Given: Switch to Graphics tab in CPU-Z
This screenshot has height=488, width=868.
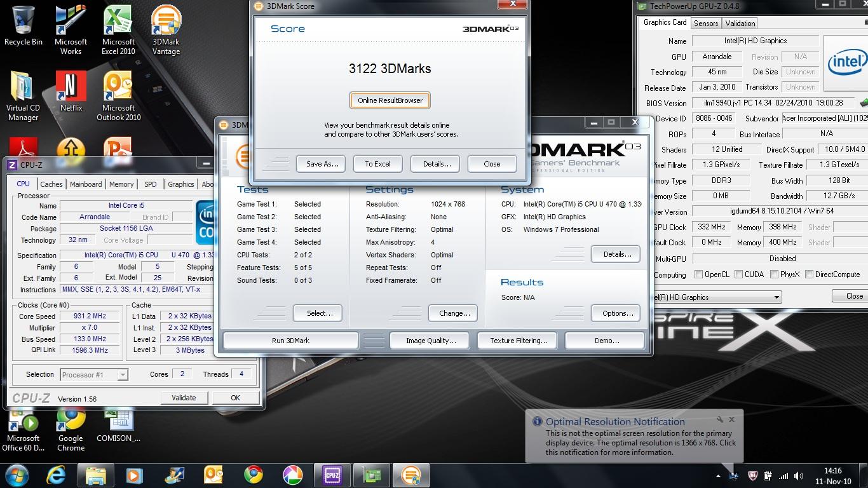Looking at the screenshot, I should (180, 184).
